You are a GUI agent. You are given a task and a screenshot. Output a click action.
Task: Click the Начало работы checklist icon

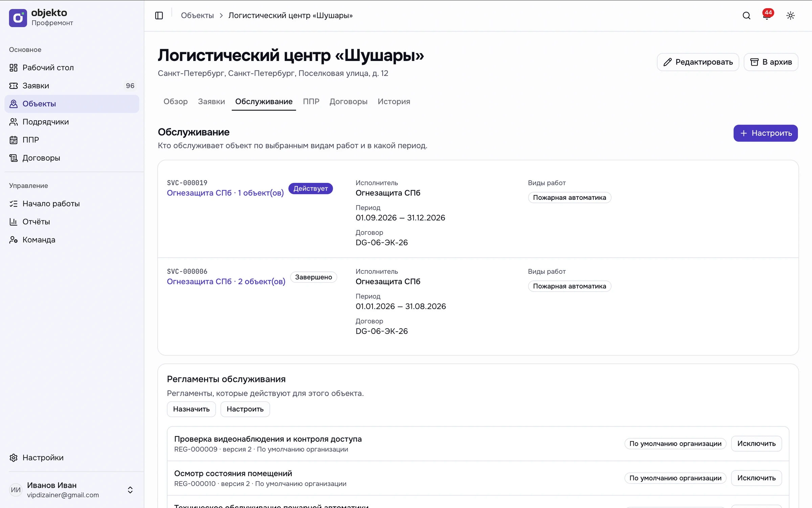tap(14, 204)
